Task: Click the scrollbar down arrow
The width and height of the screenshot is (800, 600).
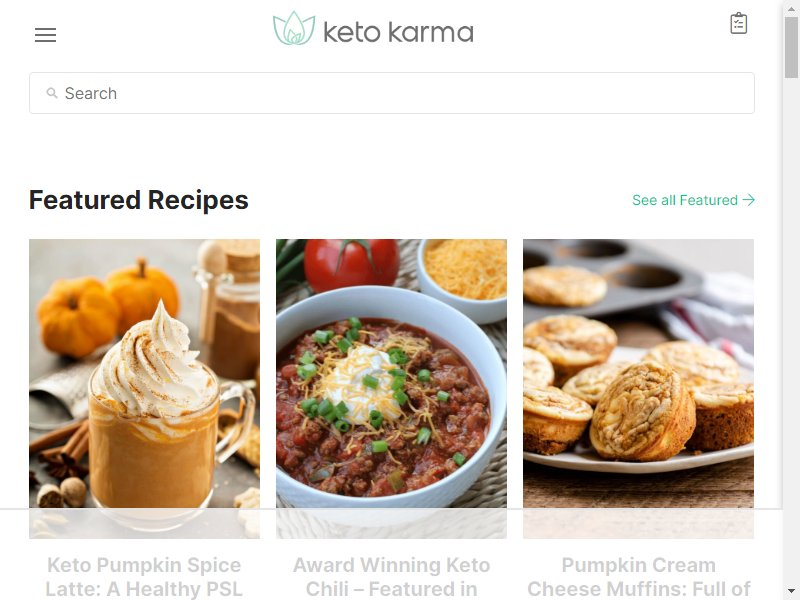Action: 791,591
